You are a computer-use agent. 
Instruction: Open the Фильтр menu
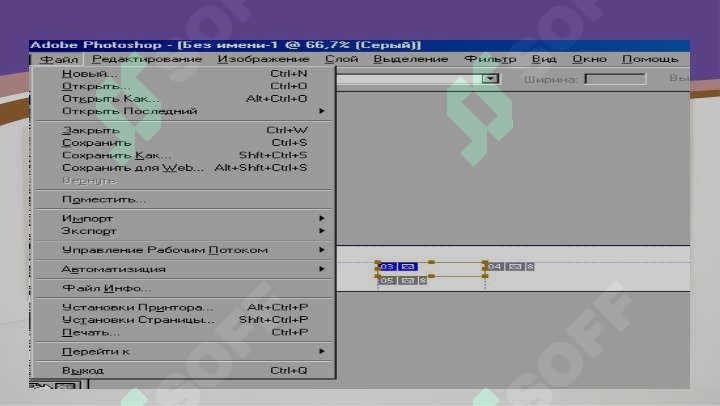point(490,59)
